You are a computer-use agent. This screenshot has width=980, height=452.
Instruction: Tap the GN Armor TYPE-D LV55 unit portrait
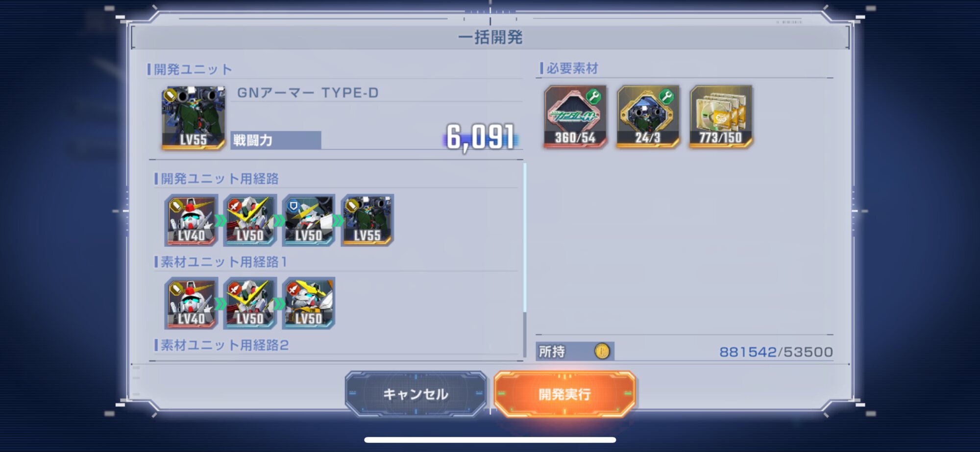click(194, 118)
